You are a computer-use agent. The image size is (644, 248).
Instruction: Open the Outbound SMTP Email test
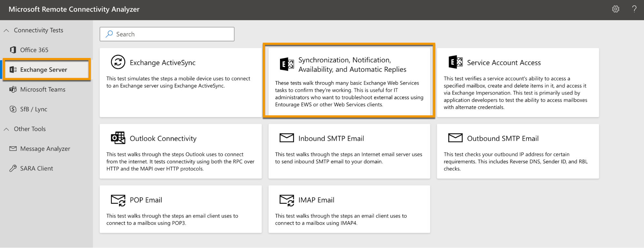tap(518, 151)
